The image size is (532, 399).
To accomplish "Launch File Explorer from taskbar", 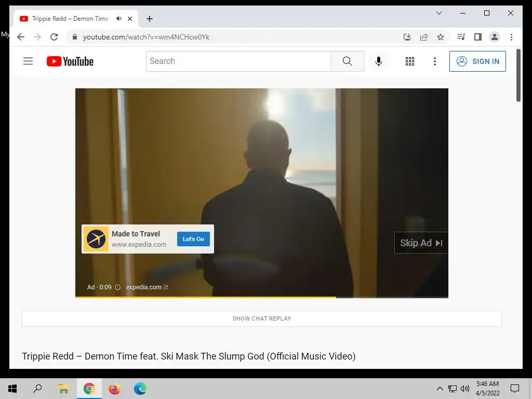I will pyautogui.click(x=63, y=389).
